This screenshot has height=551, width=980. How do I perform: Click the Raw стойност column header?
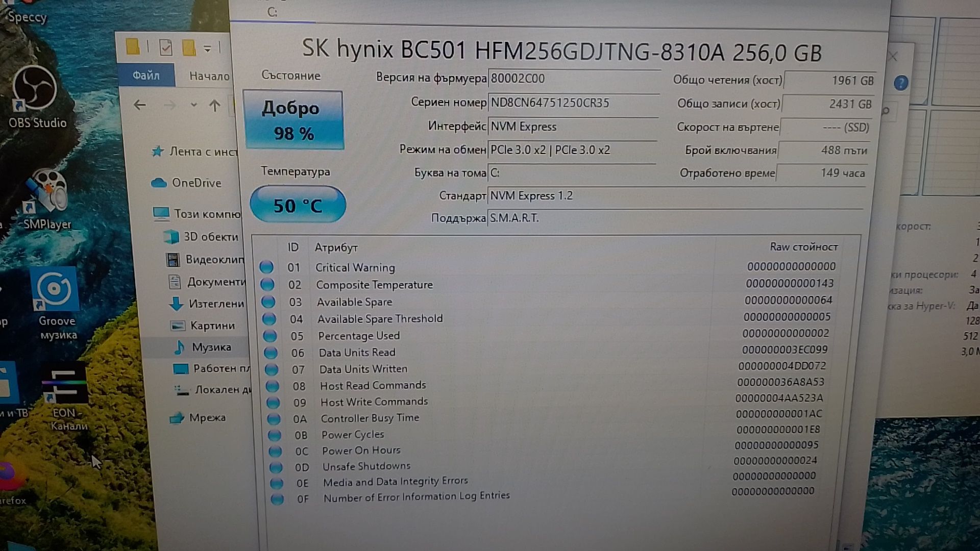pos(803,247)
